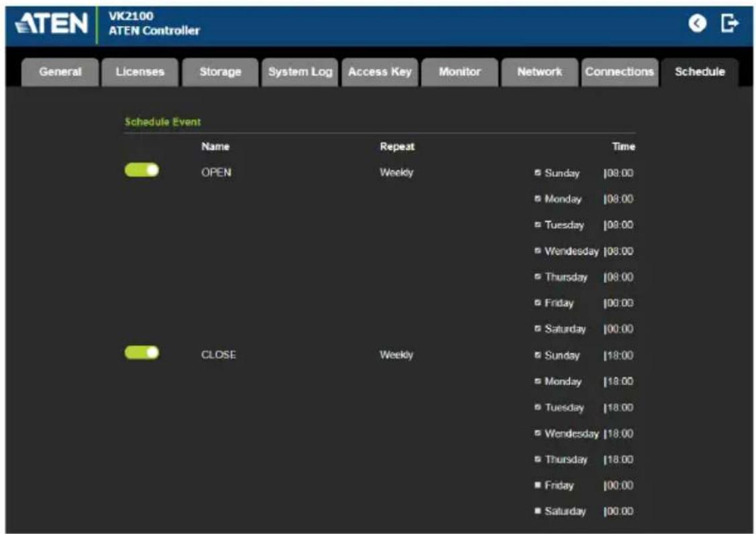
Task: Uncheck Thursday for the CLOSE event
Action: (538, 459)
